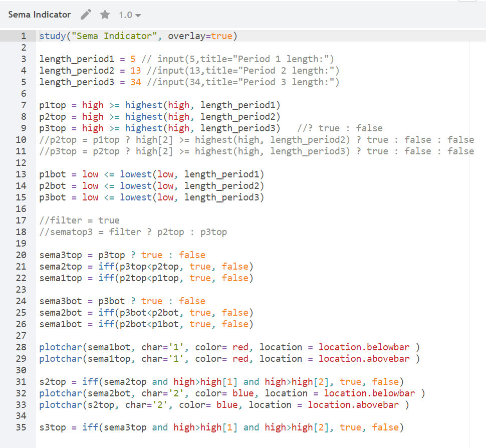Click the s2top = iff line
Screen dimensions: 486x448
[221, 382]
